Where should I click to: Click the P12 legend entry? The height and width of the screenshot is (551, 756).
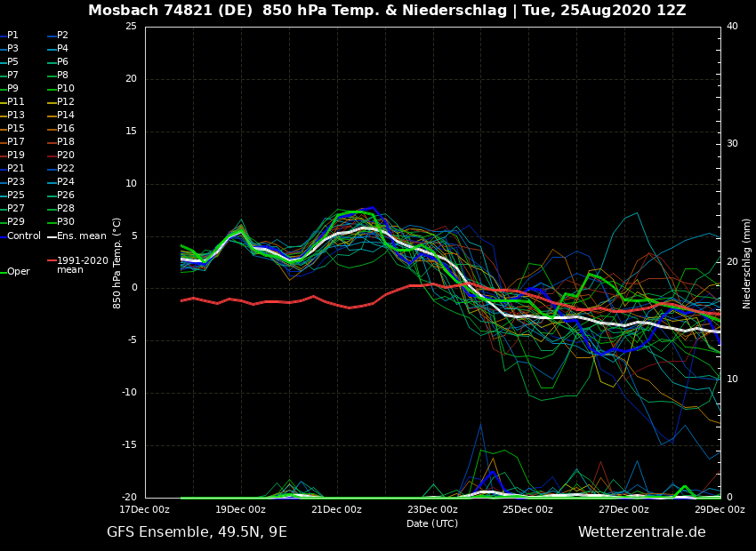click(x=65, y=102)
